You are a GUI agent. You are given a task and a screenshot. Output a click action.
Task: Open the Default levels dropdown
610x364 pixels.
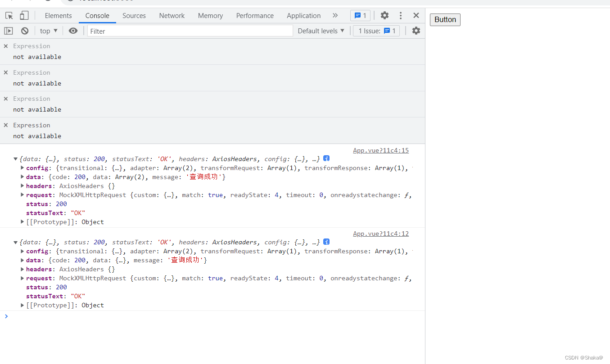(x=321, y=31)
